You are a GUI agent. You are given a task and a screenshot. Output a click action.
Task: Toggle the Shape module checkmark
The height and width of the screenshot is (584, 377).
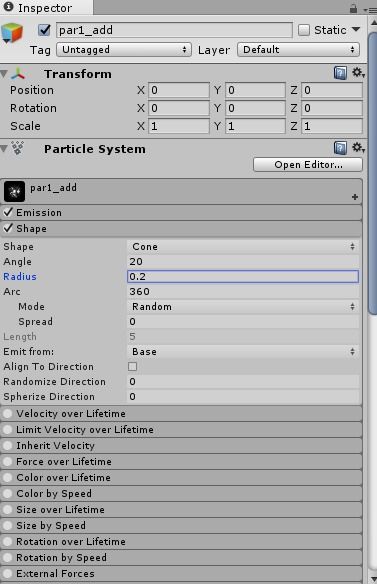click(x=8, y=228)
